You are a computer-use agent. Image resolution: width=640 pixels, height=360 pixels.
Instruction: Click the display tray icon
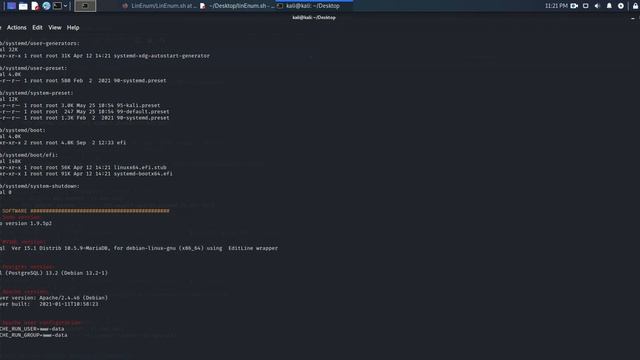point(585,6)
